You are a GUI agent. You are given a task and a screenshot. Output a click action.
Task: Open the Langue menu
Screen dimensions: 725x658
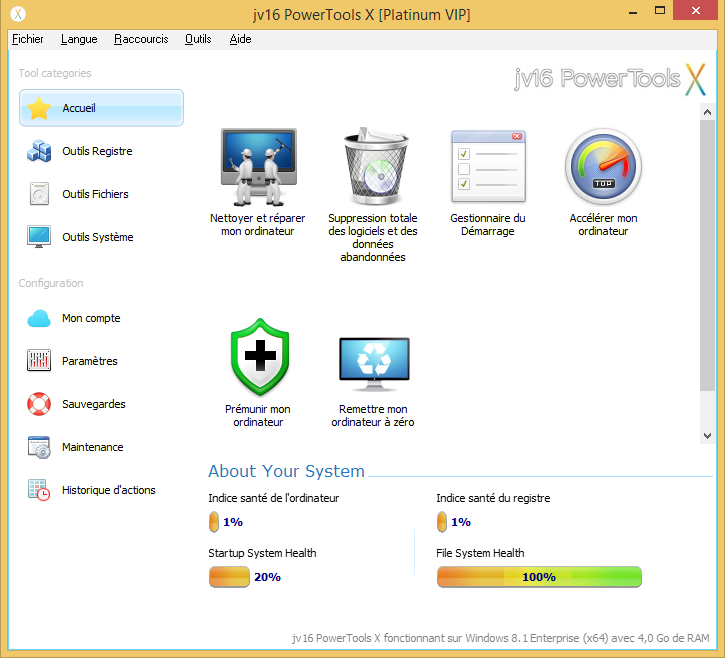point(79,39)
